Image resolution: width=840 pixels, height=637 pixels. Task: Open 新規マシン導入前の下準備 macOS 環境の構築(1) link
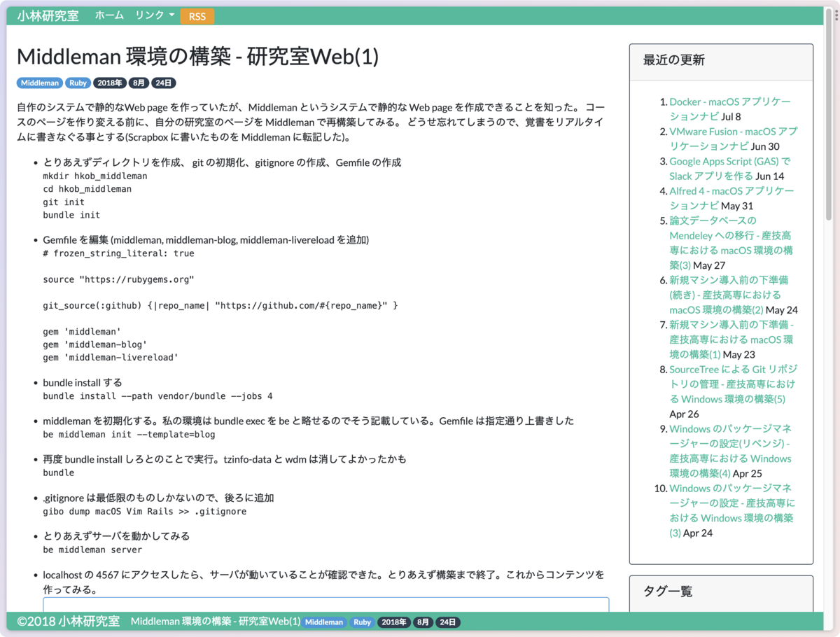click(731, 339)
